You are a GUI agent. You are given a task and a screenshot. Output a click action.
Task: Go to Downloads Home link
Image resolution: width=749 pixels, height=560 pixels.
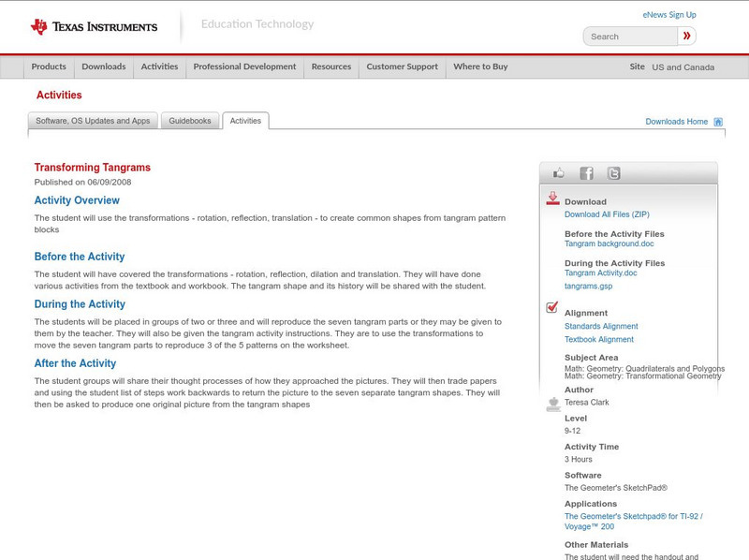[x=676, y=122]
